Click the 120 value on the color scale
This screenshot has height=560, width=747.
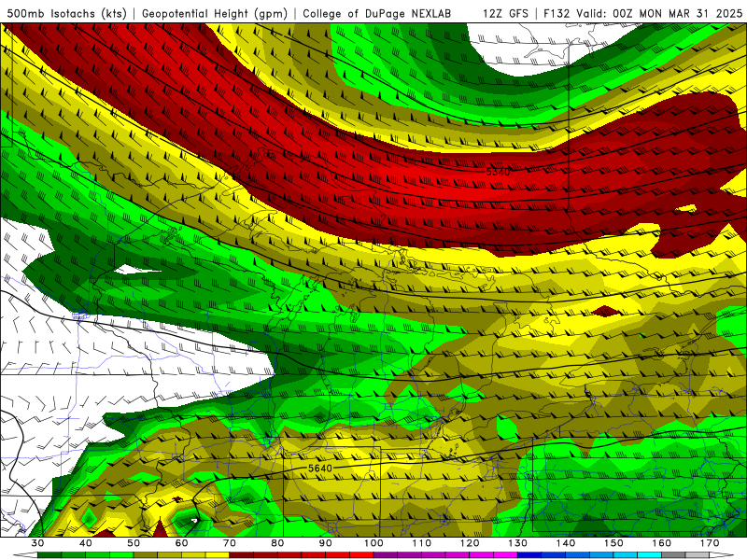[x=470, y=543]
